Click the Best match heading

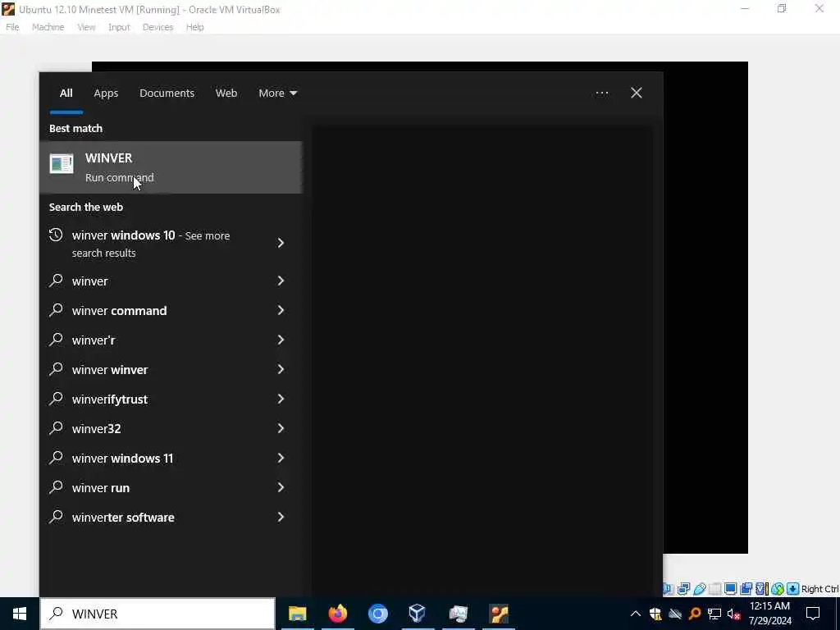pos(75,128)
